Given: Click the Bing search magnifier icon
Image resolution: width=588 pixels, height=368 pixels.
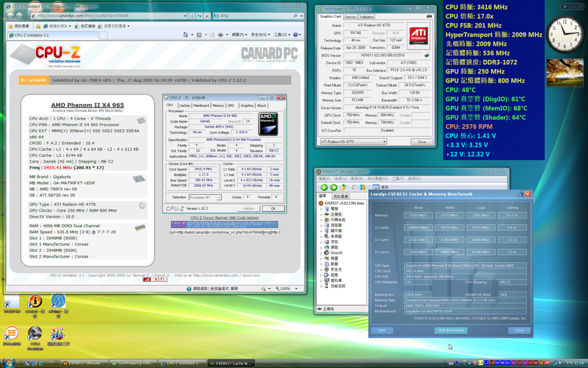Looking at the screenshot, I should tap(295, 16).
